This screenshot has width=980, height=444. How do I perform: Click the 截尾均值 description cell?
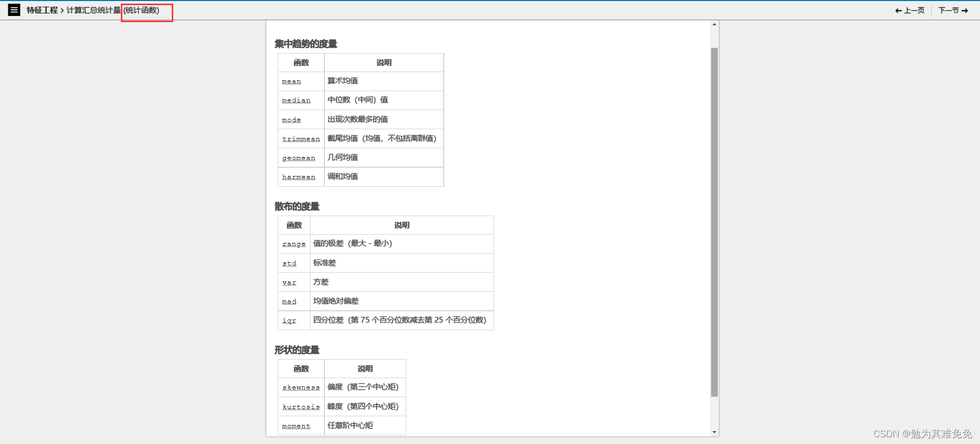tap(384, 138)
